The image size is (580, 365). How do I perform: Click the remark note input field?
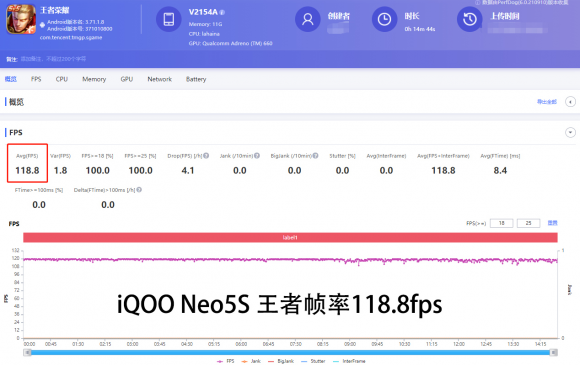pyautogui.click(x=54, y=59)
